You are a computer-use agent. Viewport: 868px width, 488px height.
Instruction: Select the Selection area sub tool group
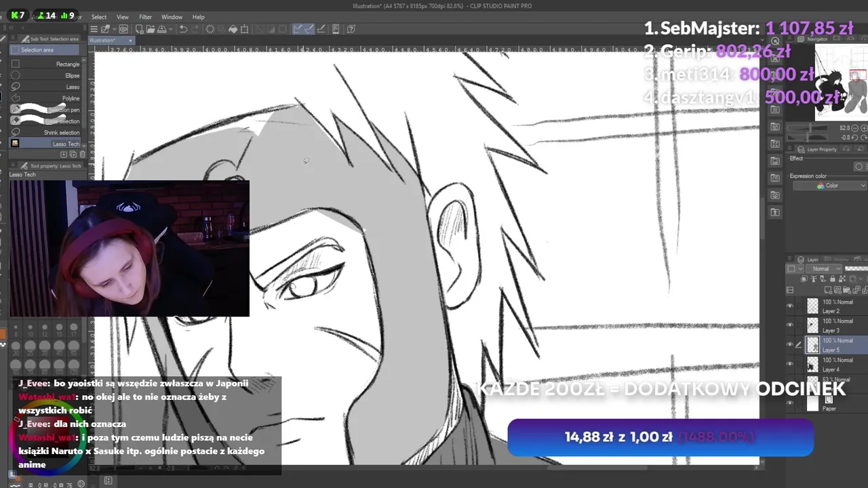tap(45, 50)
